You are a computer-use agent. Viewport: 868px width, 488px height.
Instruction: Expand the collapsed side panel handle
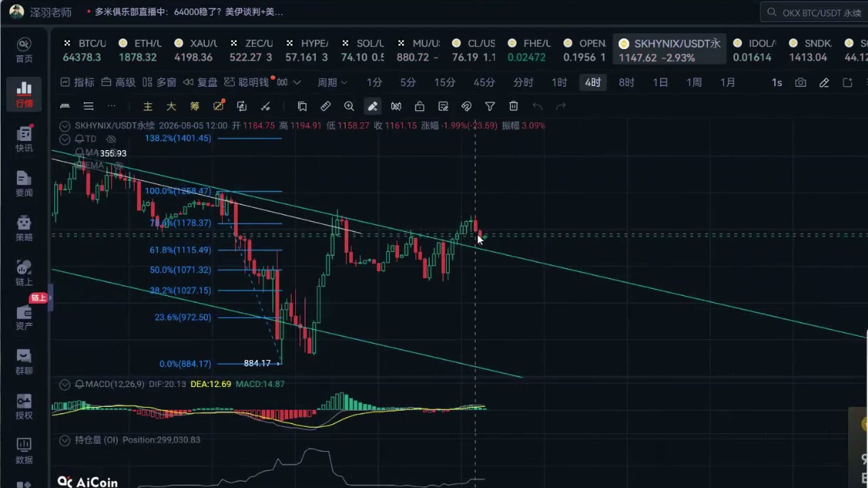pyautogui.click(x=51, y=297)
